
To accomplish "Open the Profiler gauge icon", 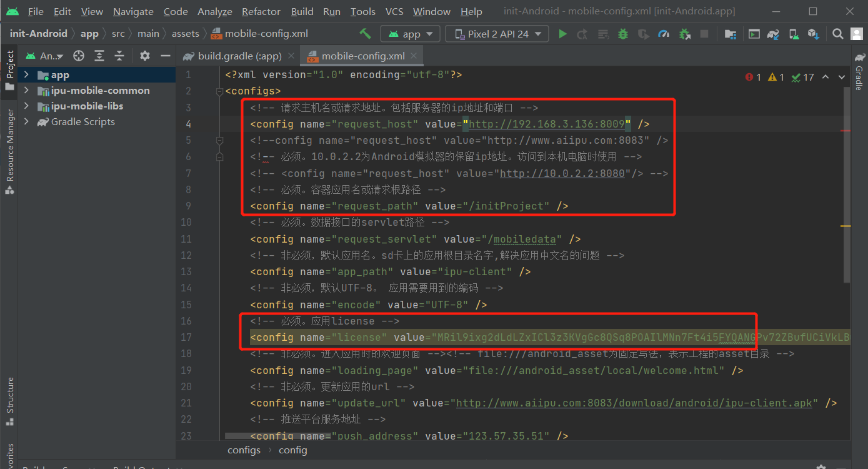I will coord(664,34).
